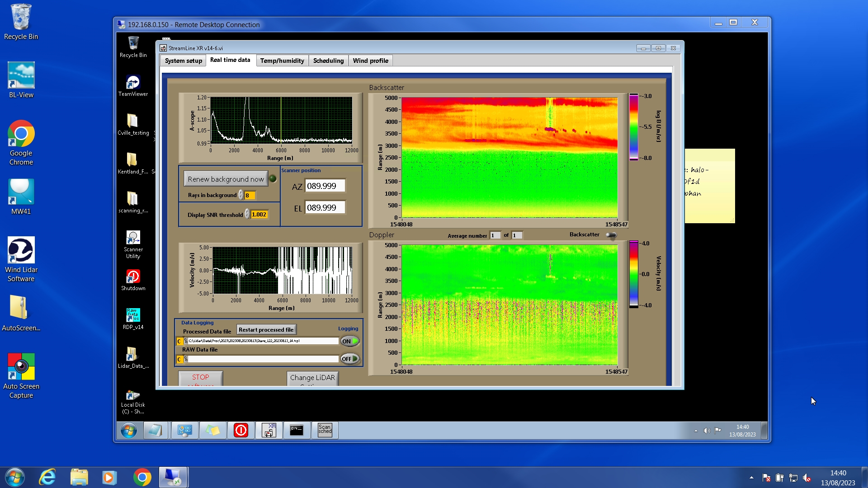Adjust Rays in background stepper arrows

(x=241, y=195)
